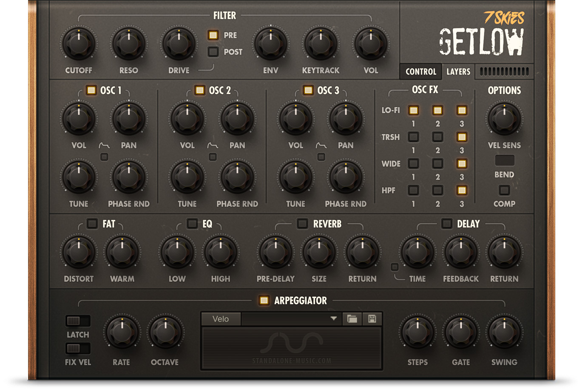585x392 pixels.
Task: Switch to the CONTROL tab
Action: [x=421, y=71]
